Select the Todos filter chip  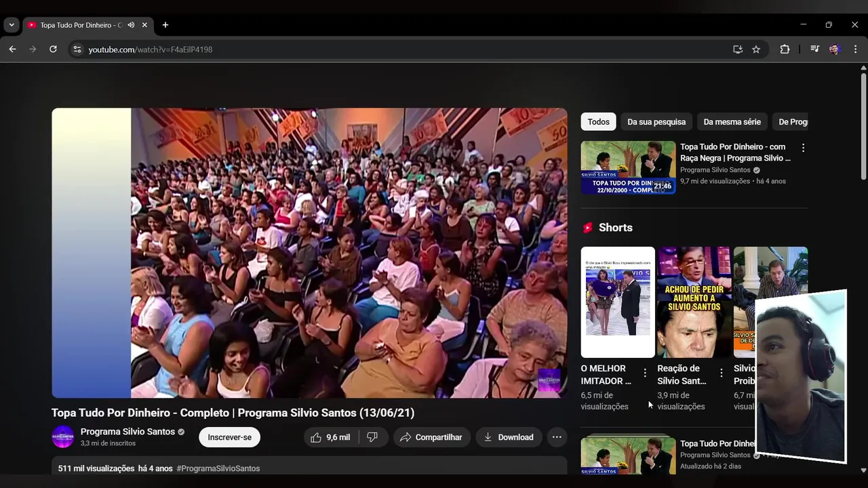pyautogui.click(x=598, y=122)
